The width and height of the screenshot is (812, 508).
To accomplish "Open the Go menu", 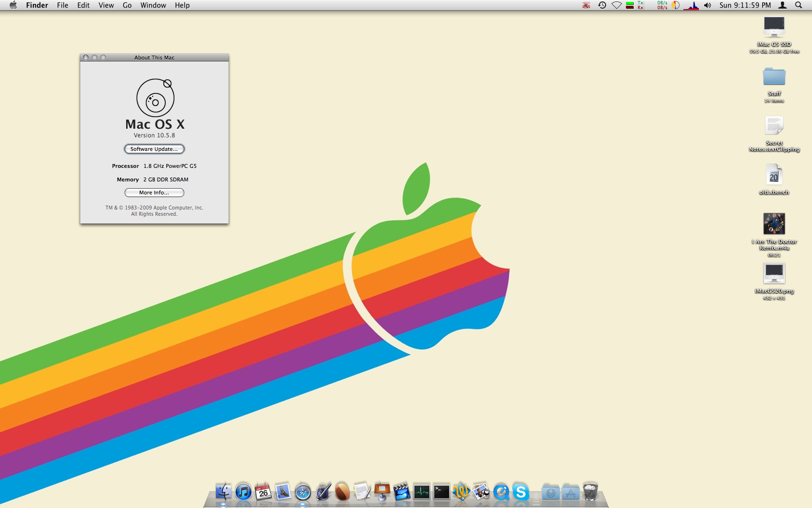I will [127, 5].
